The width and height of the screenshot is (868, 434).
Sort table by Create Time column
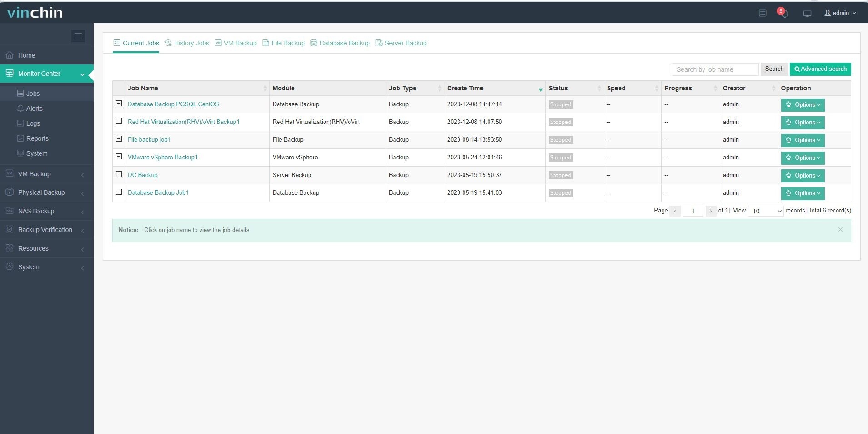click(x=494, y=88)
